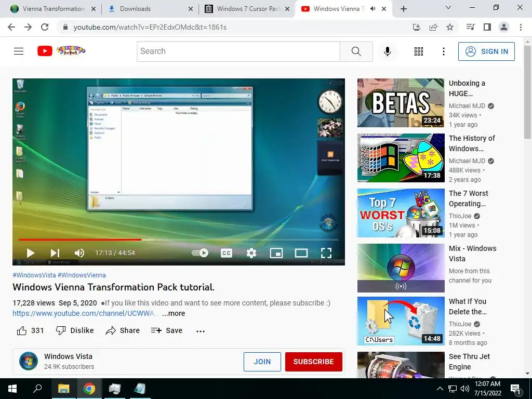Expand the description with ...more

174,313
